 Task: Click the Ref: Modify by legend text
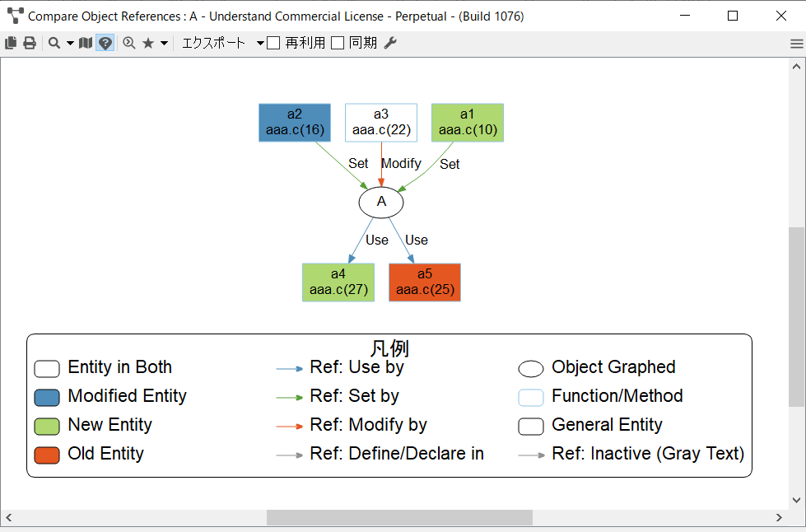click(x=369, y=425)
